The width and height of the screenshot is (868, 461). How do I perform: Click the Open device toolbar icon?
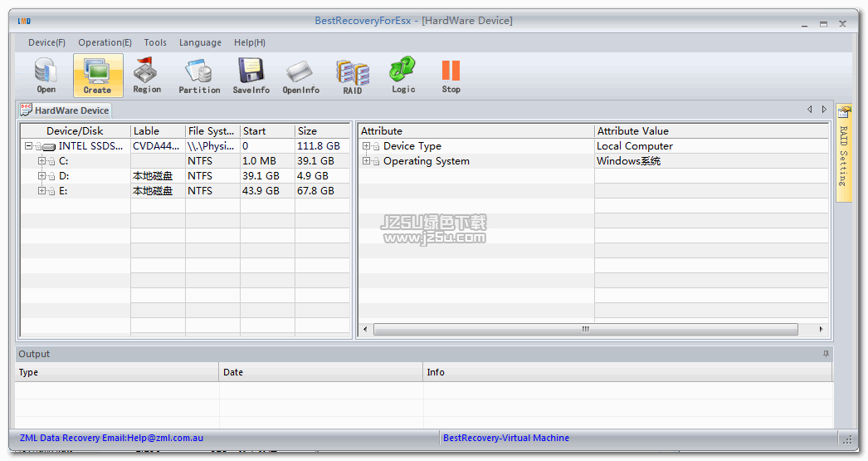coord(46,76)
